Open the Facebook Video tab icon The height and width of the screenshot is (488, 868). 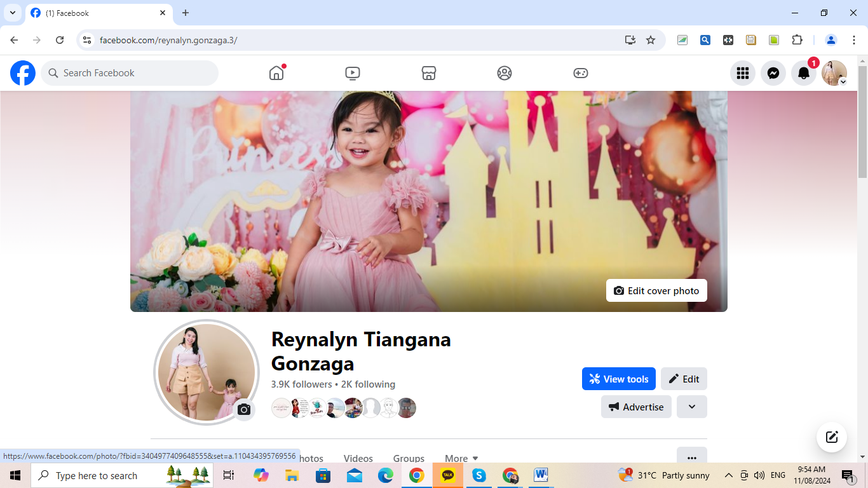coord(353,73)
